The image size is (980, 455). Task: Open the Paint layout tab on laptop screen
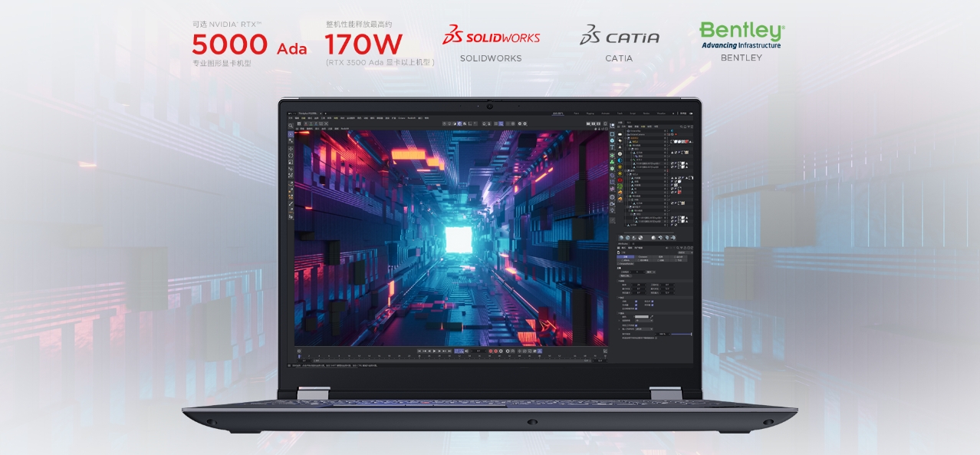click(x=576, y=114)
